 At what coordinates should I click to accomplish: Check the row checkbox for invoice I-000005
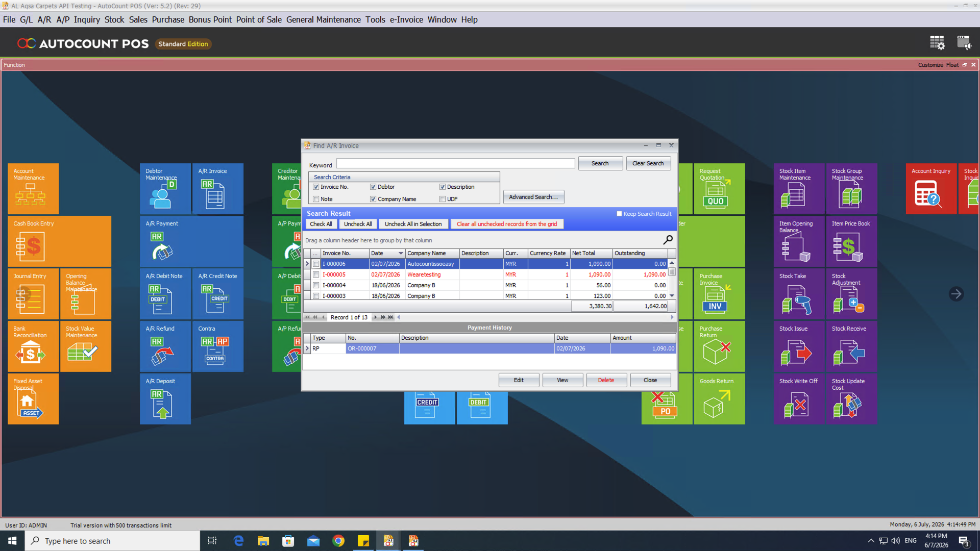coord(316,274)
